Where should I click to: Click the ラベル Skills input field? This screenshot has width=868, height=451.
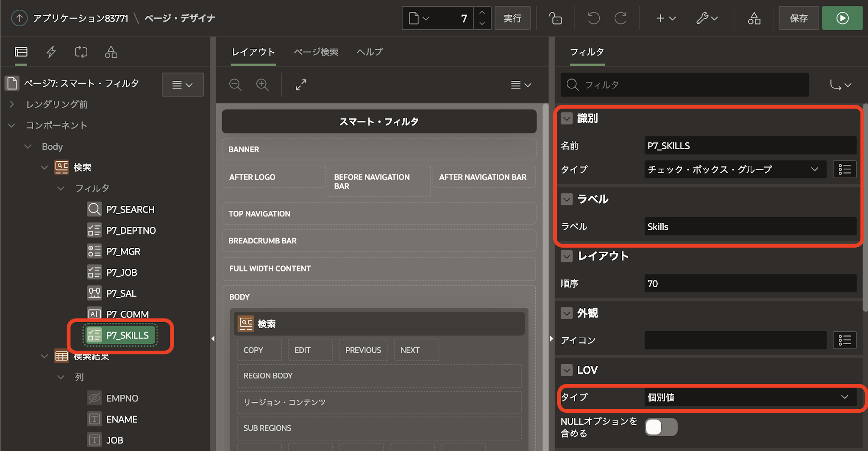point(750,227)
